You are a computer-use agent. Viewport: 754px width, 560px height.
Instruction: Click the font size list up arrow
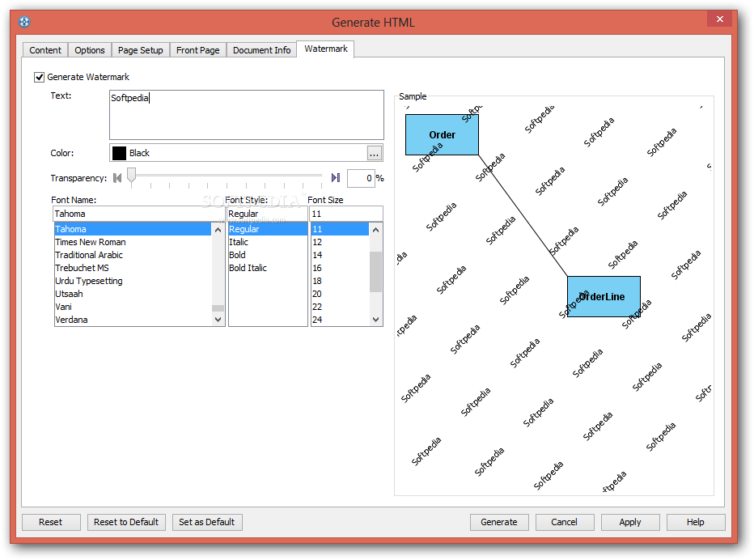pos(375,230)
